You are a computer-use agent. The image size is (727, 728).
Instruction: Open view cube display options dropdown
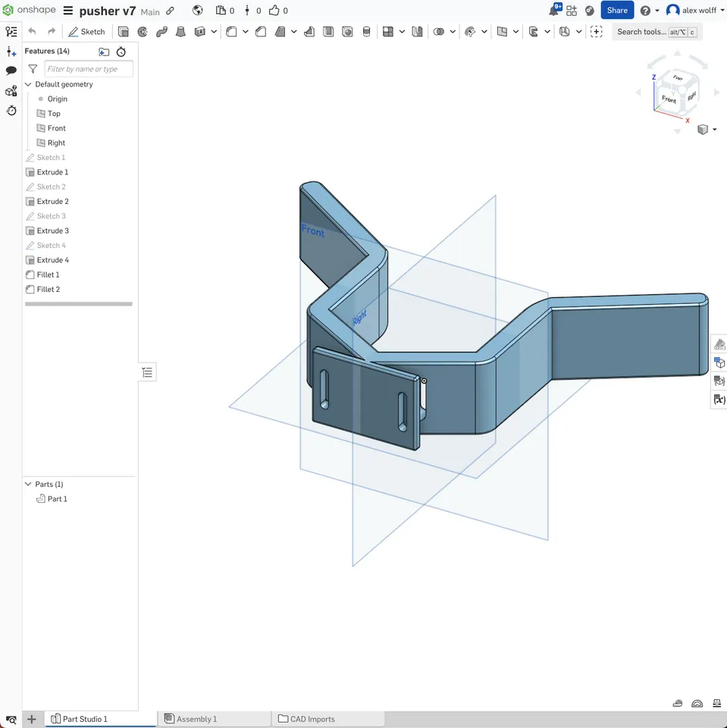pyautogui.click(x=707, y=130)
